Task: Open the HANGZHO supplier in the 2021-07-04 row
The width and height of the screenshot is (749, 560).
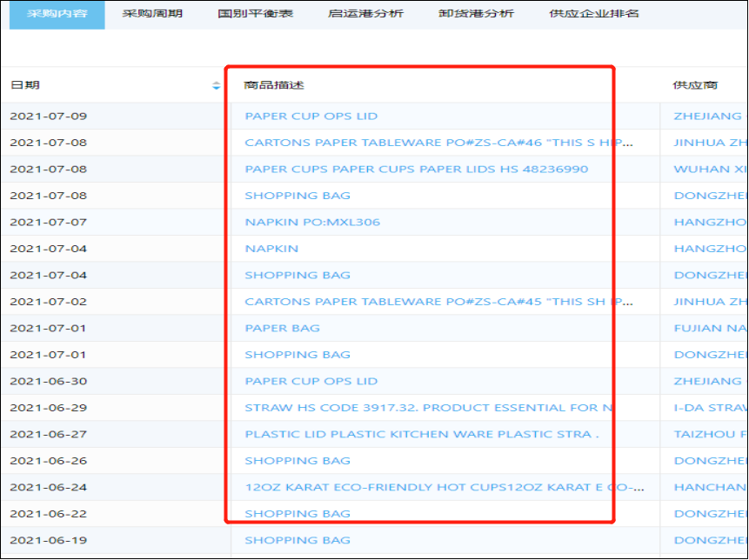Action: pyautogui.click(x=711, y=249)
